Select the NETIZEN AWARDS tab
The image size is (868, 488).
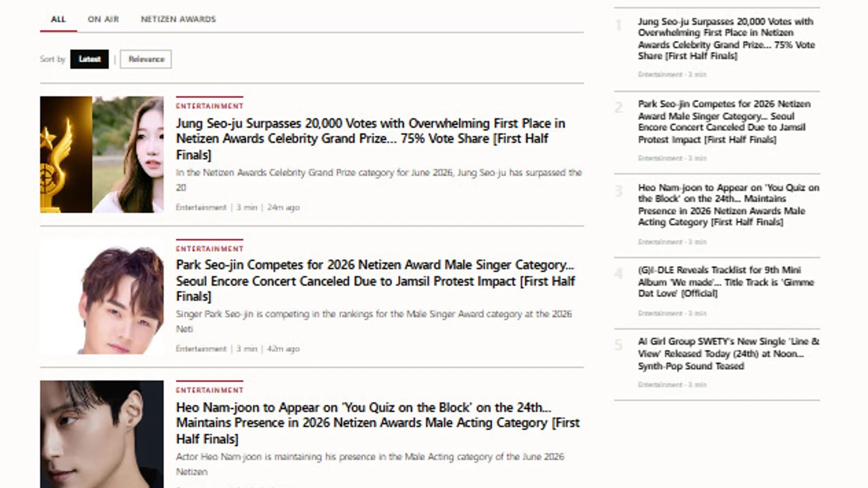(178, 20)
